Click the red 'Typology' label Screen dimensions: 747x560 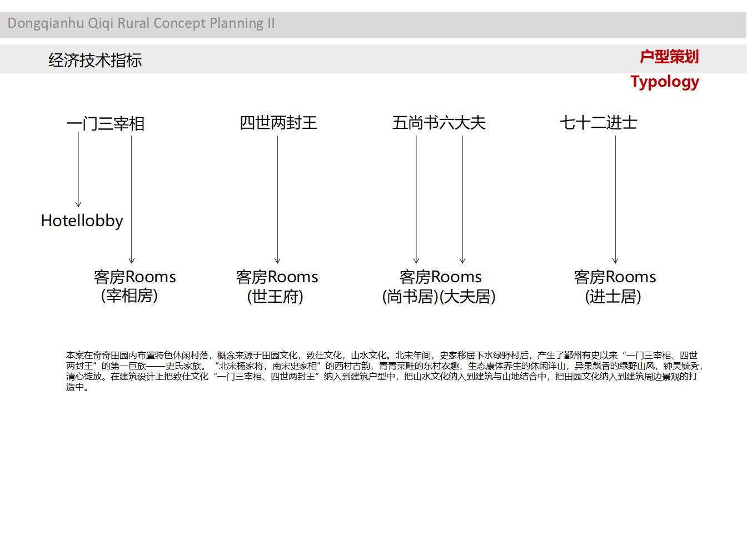[665, 82]
